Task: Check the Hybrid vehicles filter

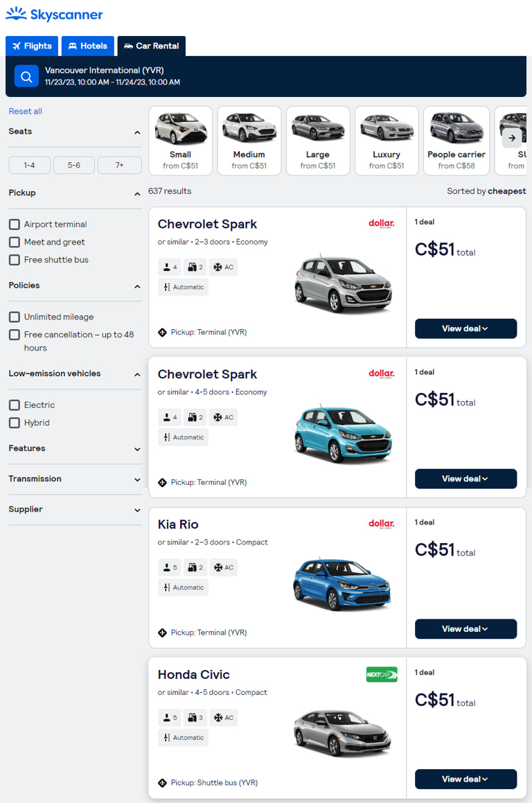Action: pos(15,423)
